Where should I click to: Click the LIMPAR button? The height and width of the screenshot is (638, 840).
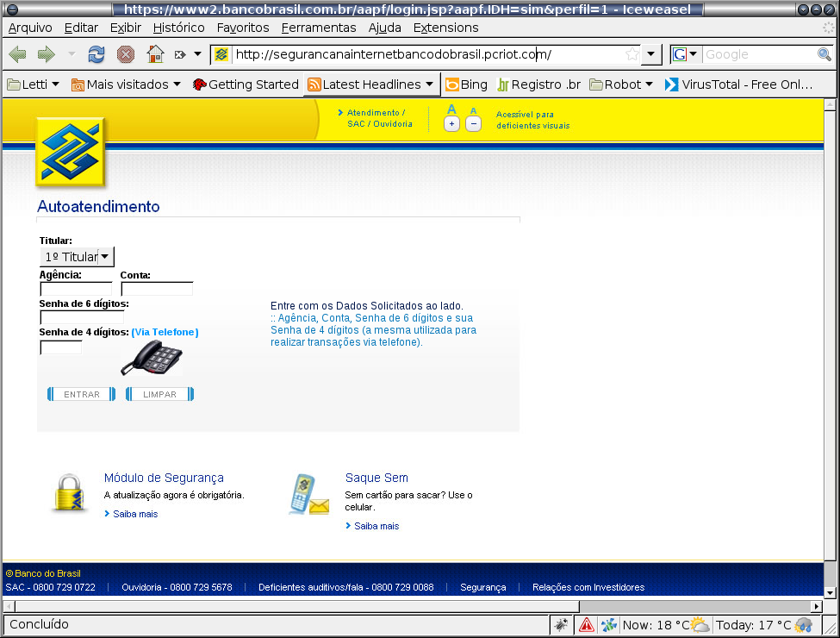click(159, 394)
